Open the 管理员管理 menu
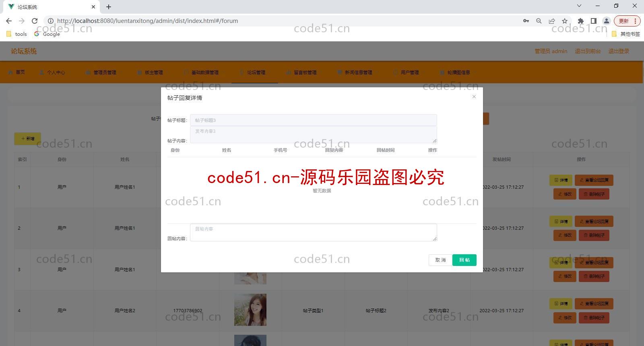The width and height of the screenshot is (644, 346). [x=102, y=72]
